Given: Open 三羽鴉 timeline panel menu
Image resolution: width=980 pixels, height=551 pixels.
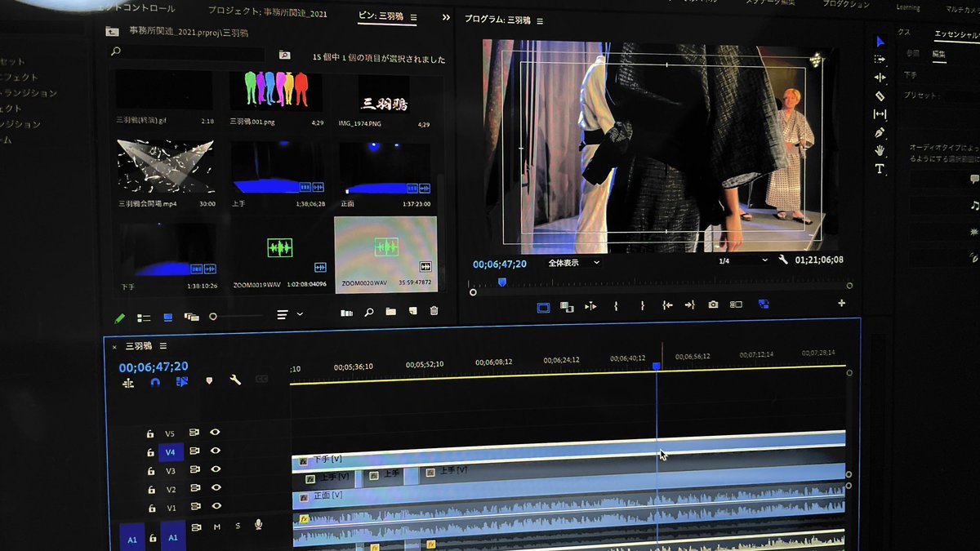Looking at the screenshot, I should pos(163,346).
